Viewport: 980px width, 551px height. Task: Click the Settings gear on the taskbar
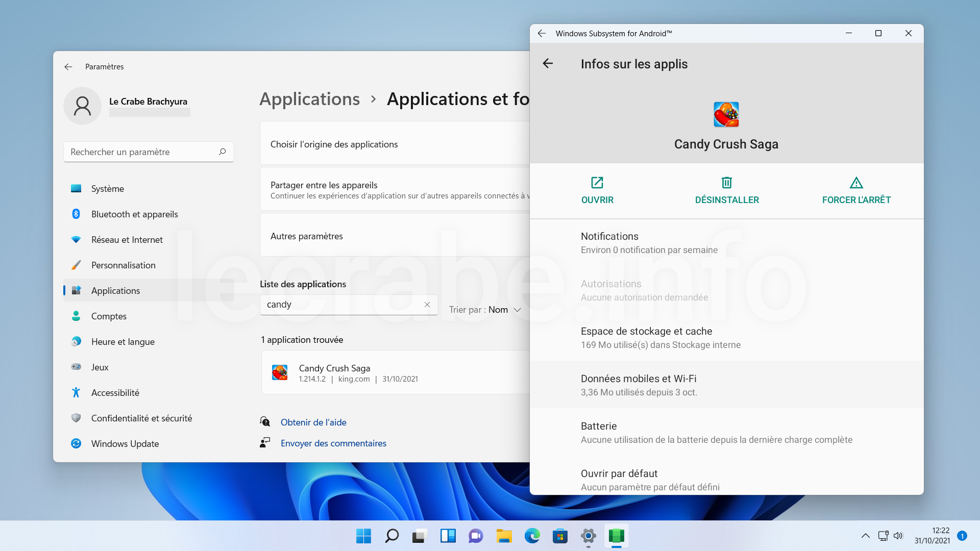(x=588, y=536)
